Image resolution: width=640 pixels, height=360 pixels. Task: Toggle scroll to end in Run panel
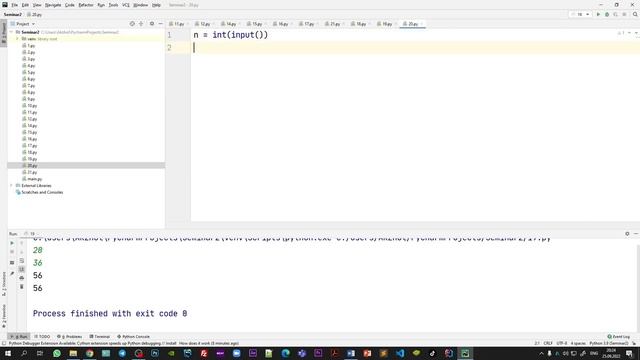22,269
